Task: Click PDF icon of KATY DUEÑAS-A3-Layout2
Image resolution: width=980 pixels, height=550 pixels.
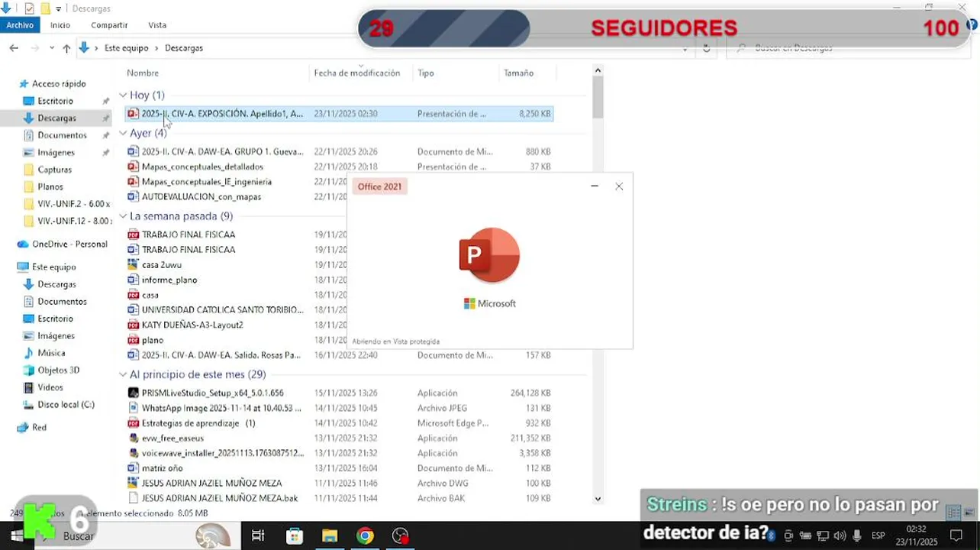Action: 133,325
